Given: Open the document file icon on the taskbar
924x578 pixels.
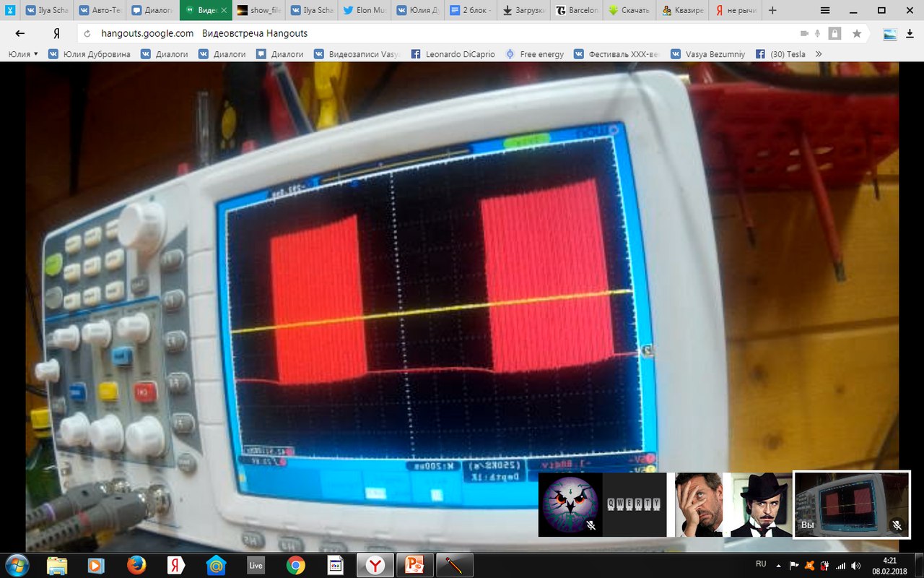Looking at the screenshot, I should (x=335, y=564).
